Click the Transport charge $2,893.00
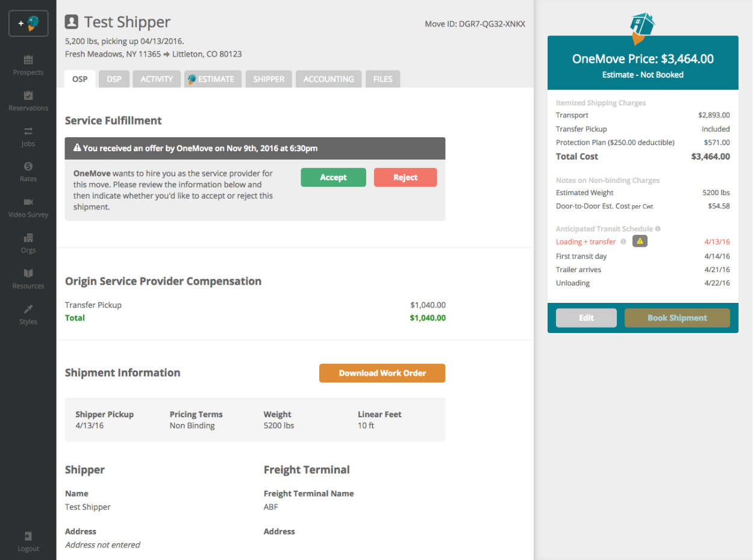Image resolution: width=753 pixels, height=560 pixels. (714, 115)
